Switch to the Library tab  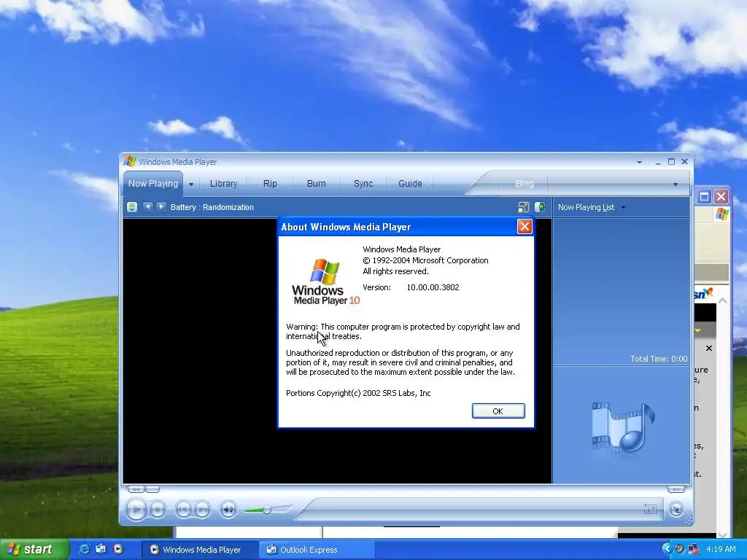pos(223,183)
